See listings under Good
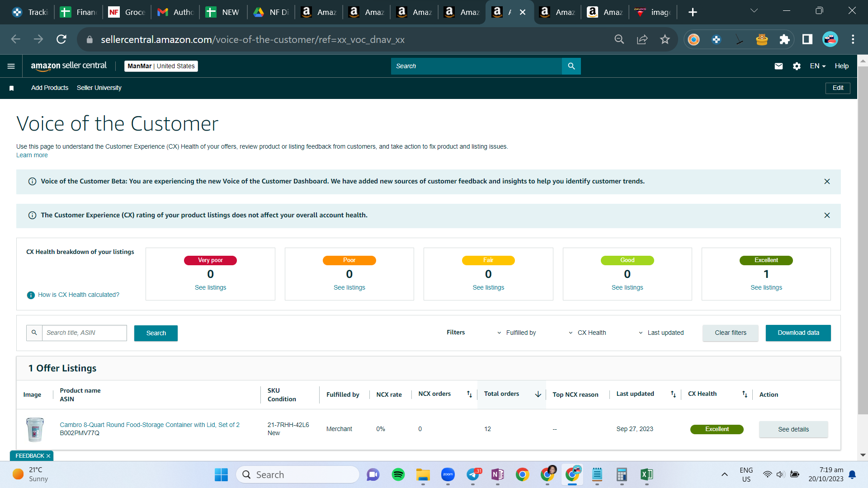Viewport: 868px width, 488px height. pos(627,288)
